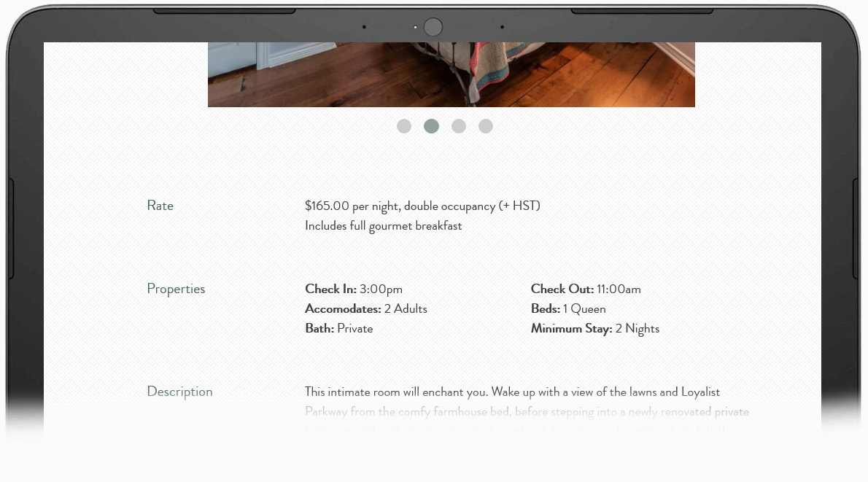Click 'Includes full gourmet breakfast' text
The height and width of the screenshot is (482, 868).
pos(383,226)
